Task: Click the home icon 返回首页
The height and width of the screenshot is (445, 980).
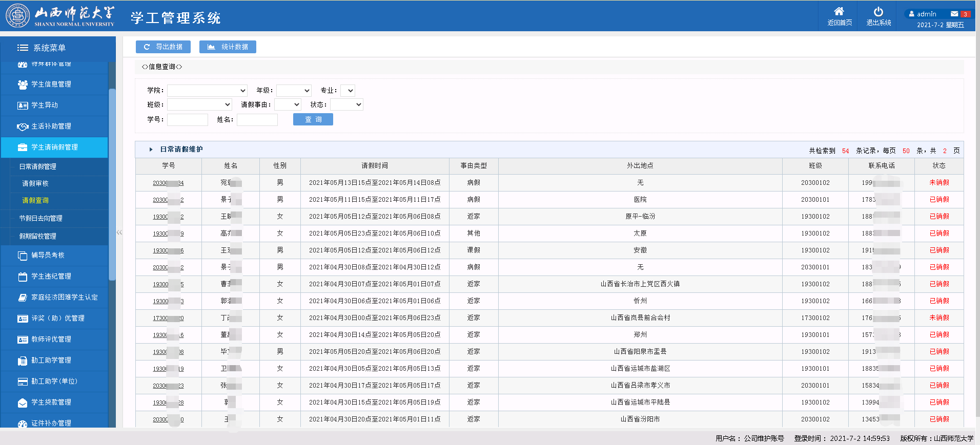Action: [839, 11]
